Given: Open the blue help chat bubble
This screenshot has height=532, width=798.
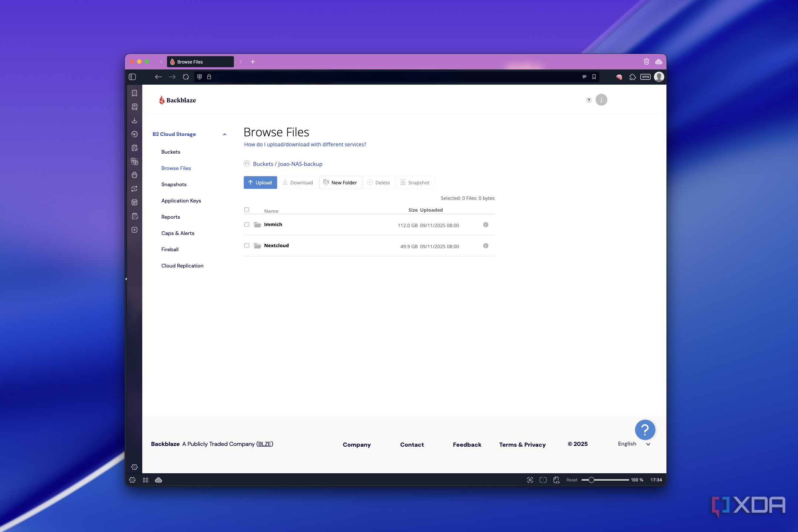Looking at the screenshot, I should click(645, 430).
